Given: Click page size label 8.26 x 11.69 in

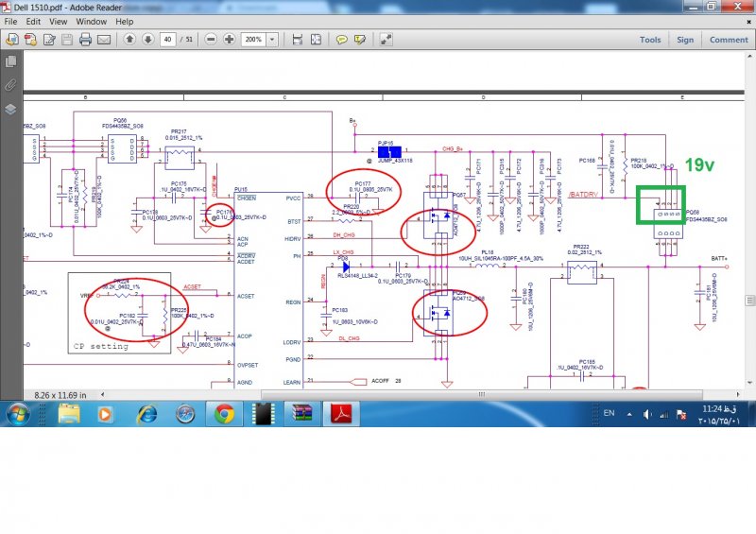Looking at the screenshot, I should (x=60, y=395).
